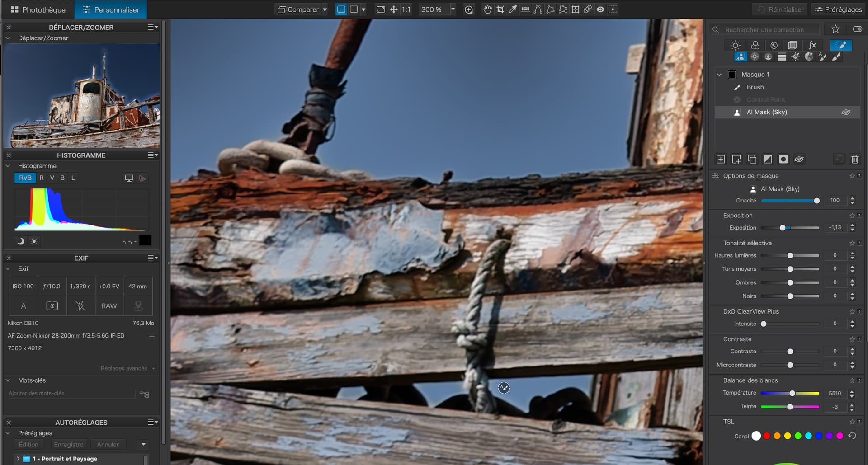Pick the white balance eyedropper tool
The height and width of the screenshot is (465, 868).
pyautogui.click(x=513, y=9)
